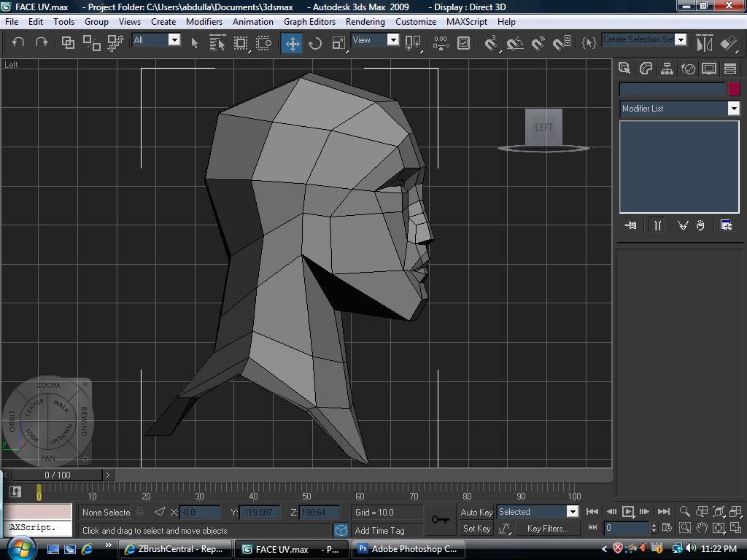The image size is (747, 560).
Task: Select the Bind to Space Warp tool
Action: (115, 43)
